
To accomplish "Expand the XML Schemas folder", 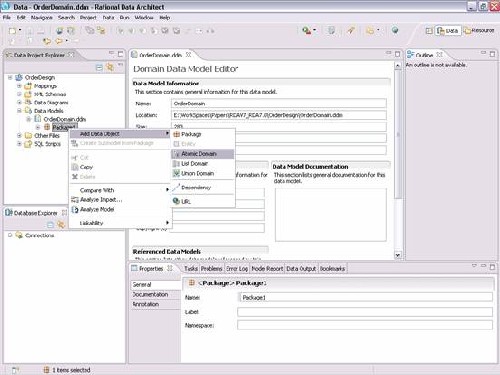I will tap(19, 94).
